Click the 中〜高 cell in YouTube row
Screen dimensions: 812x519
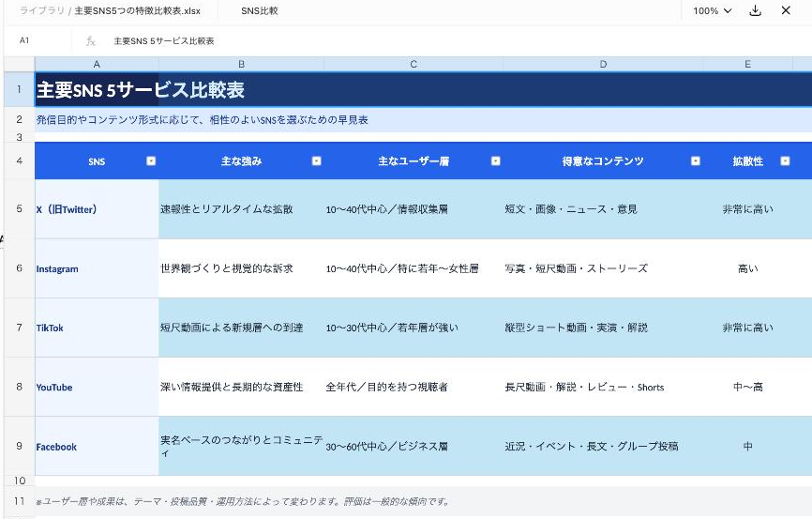coord(748,387)
